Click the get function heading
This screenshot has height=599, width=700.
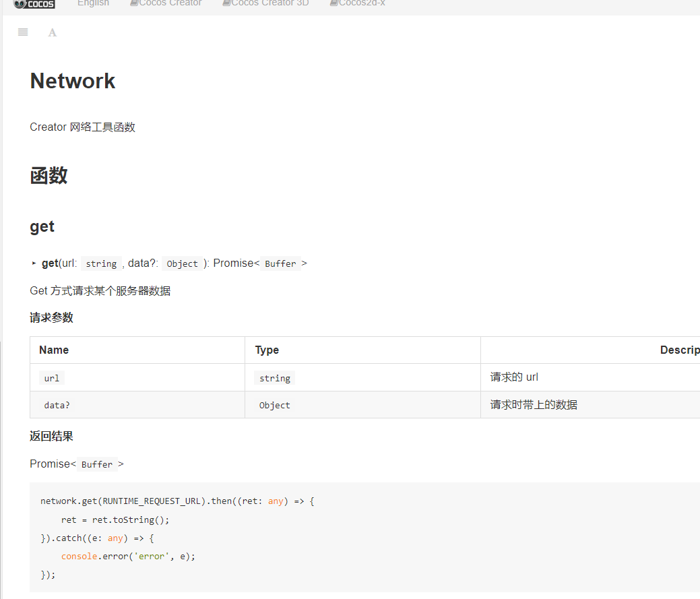(x=42, y=226)
